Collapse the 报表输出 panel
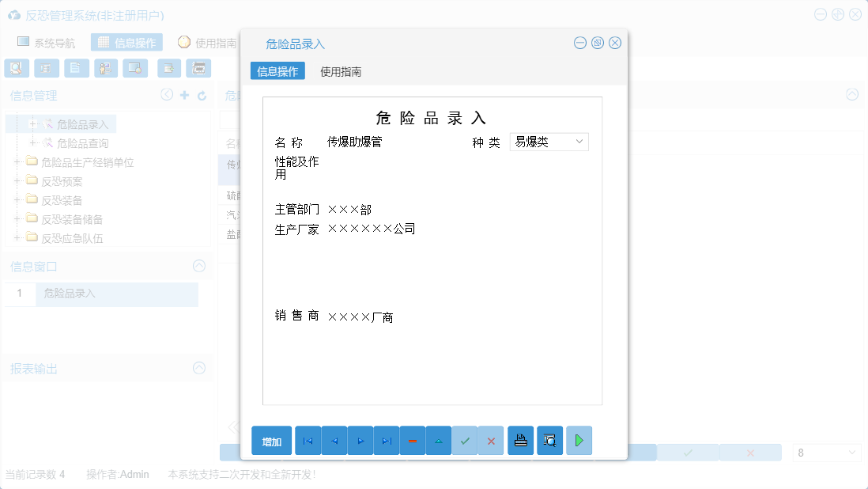The width and height of the screenshot is (868, 489). (199, 369)
